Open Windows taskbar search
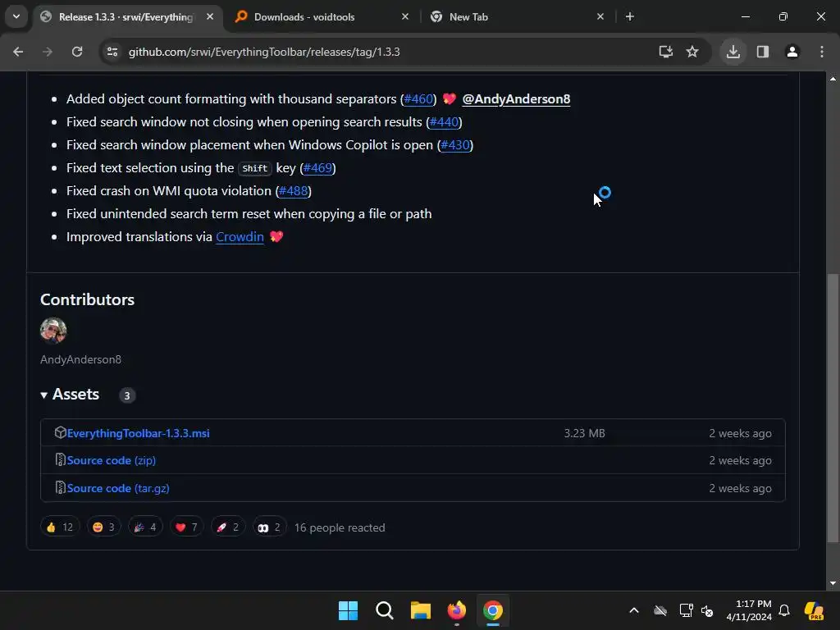The height and width of the screenshot is (630, 840). click(x=384, y=610)
